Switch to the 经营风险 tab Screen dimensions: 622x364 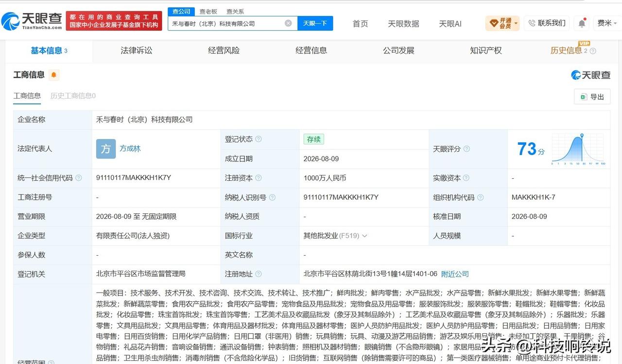(x=224, y=51)
